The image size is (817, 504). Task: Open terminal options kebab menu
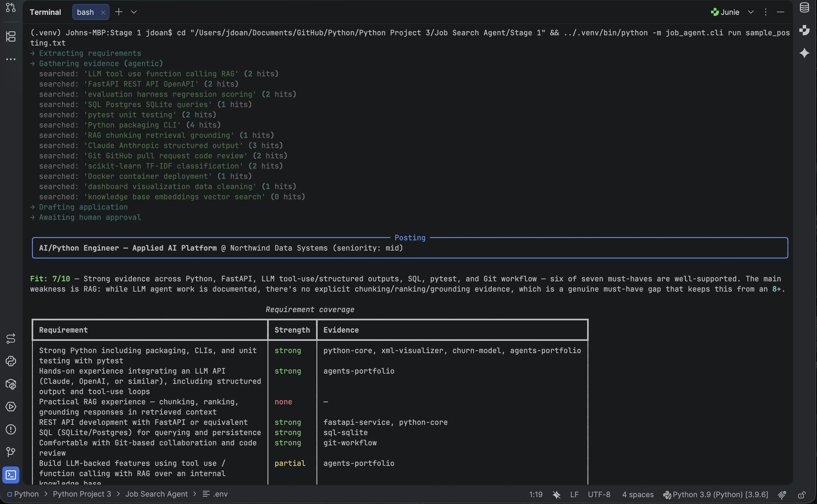coord(766,12)
